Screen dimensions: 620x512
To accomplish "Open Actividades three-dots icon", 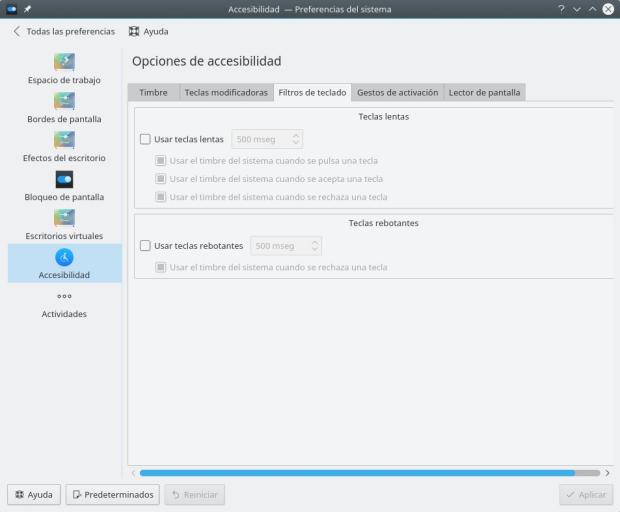I will (x=64, y=296).
